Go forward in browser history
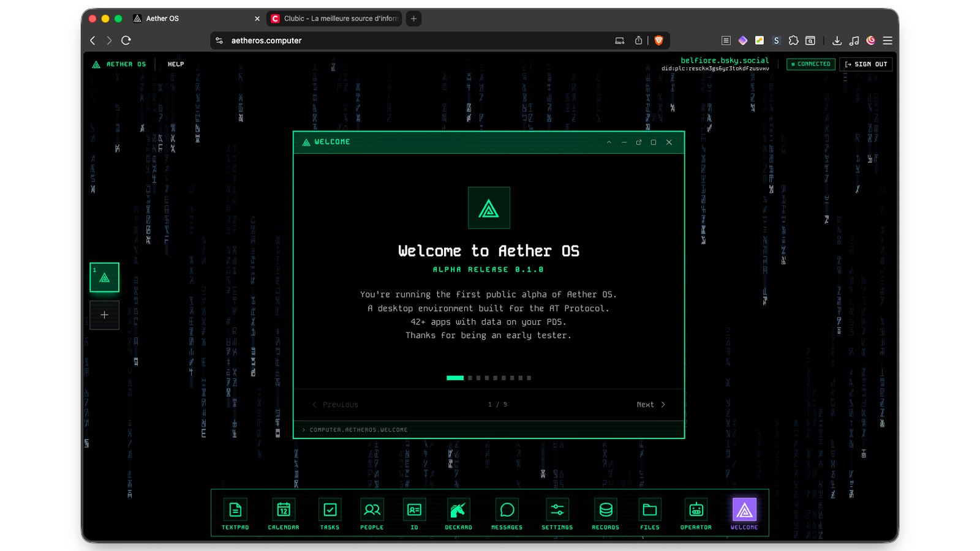This screenshot has width=980, height=551. (x=109, y=40)
